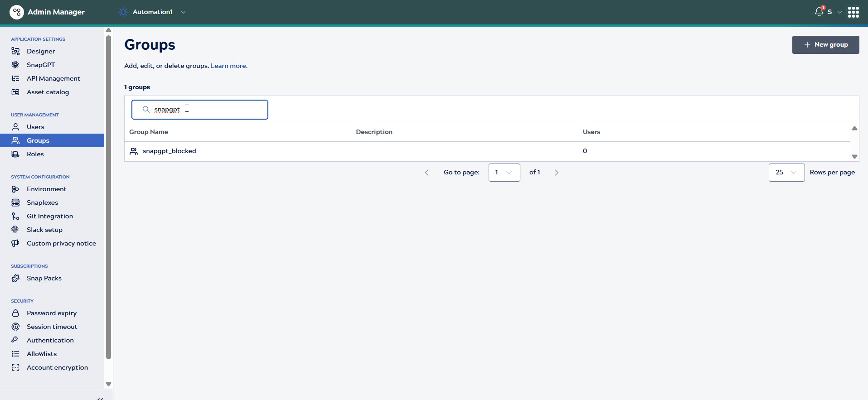Click the API Management icon
This screenshot has width=868, height=400.
[15, 78]
